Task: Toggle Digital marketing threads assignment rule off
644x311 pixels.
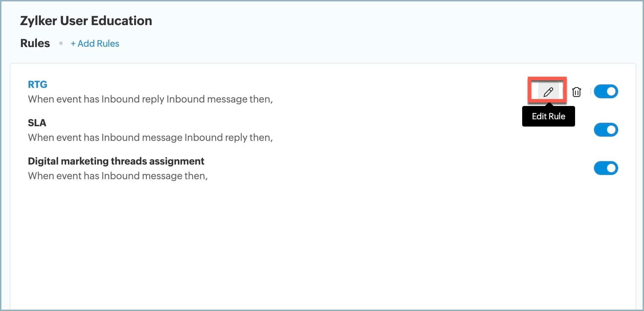Action: [x=606, y=168]
